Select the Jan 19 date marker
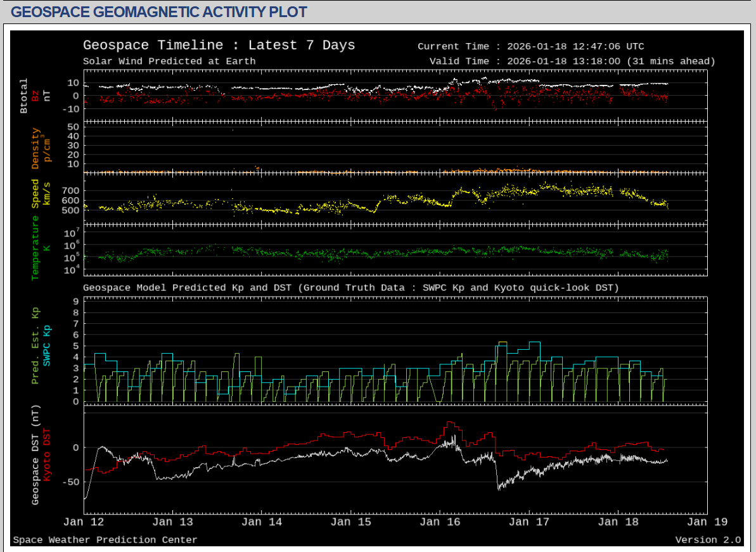Screen dimensions: 756x552 pyautogui.click(x=707, y=522)
